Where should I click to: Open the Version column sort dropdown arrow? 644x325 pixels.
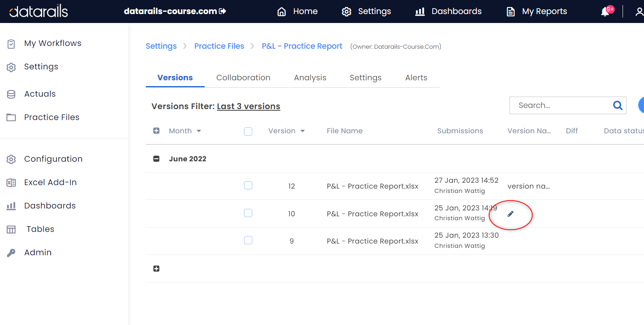(303, 131)
